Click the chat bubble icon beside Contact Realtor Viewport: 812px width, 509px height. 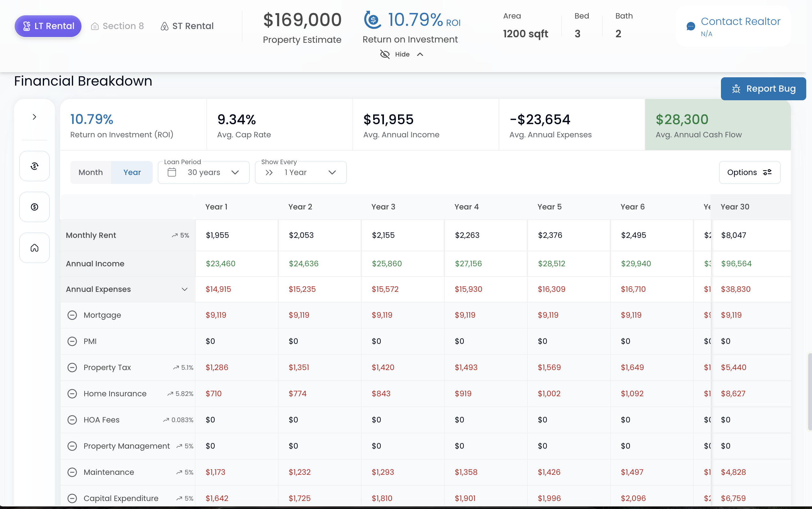(x=691, y=26)
